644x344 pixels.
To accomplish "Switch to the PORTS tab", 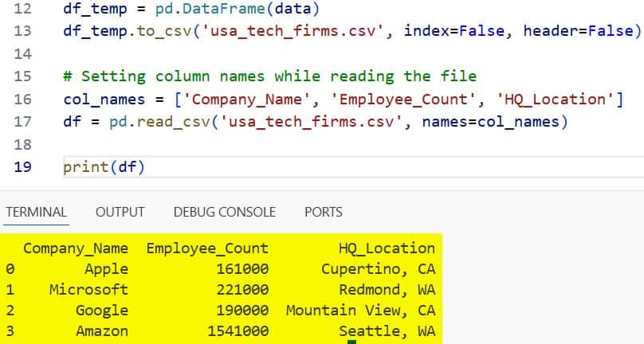I will 324,212.
